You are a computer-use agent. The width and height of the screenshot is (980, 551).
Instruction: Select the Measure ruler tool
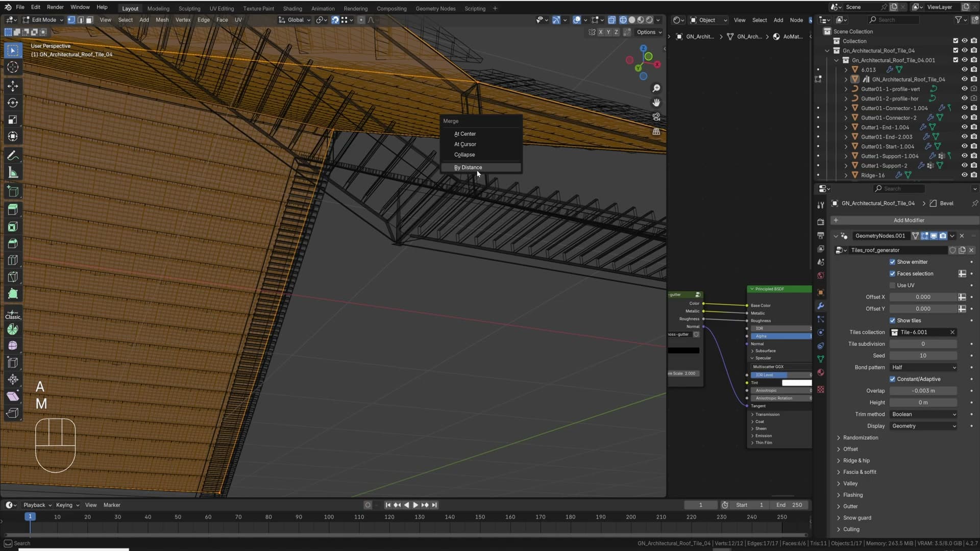pyautogui.click(x=13, y=173)
